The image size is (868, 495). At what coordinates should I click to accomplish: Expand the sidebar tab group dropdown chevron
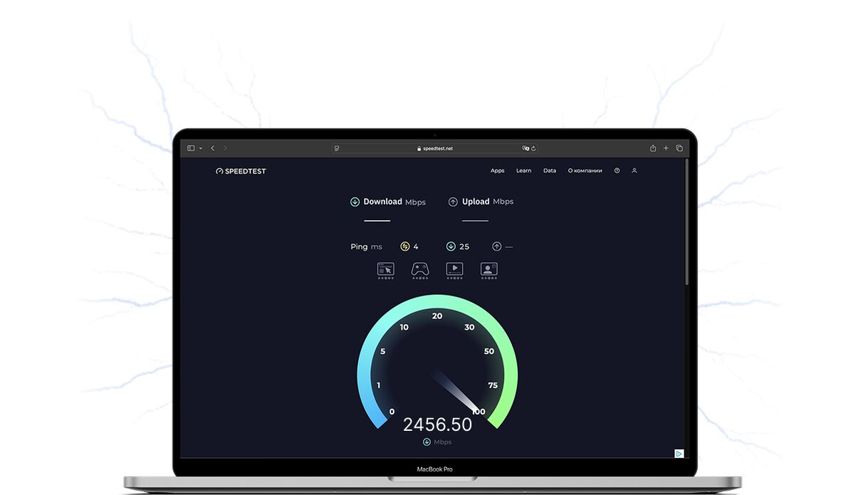(x=201, y=148)
